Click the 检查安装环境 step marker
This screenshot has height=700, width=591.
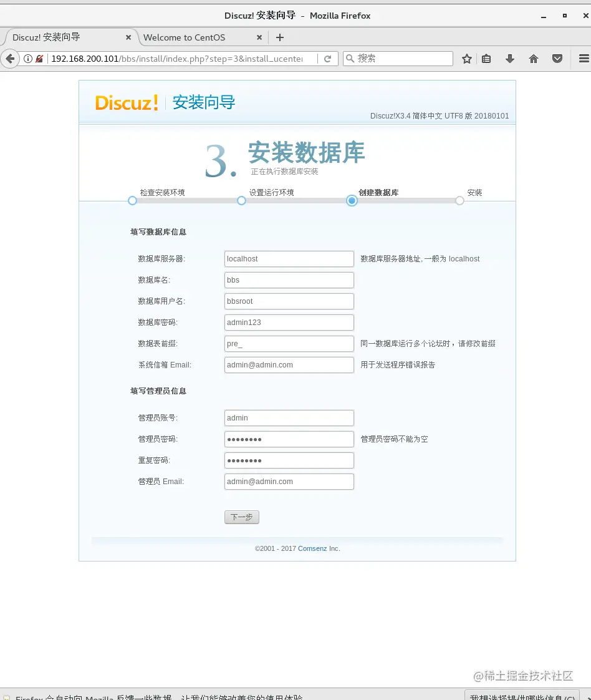click(132, 200)
